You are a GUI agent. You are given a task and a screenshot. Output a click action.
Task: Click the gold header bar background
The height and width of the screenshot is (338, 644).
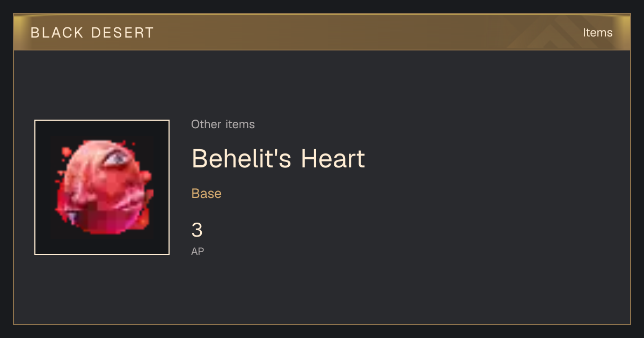349,33
